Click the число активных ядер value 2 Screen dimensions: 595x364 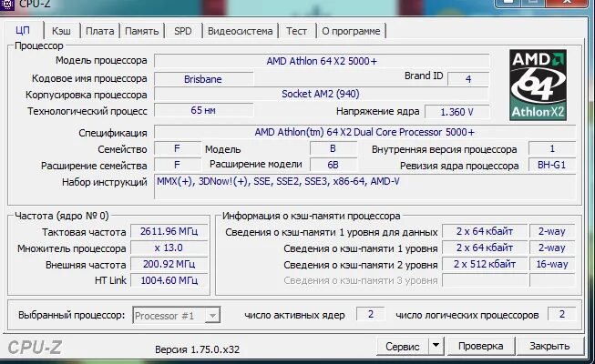(x=370, y=314)
